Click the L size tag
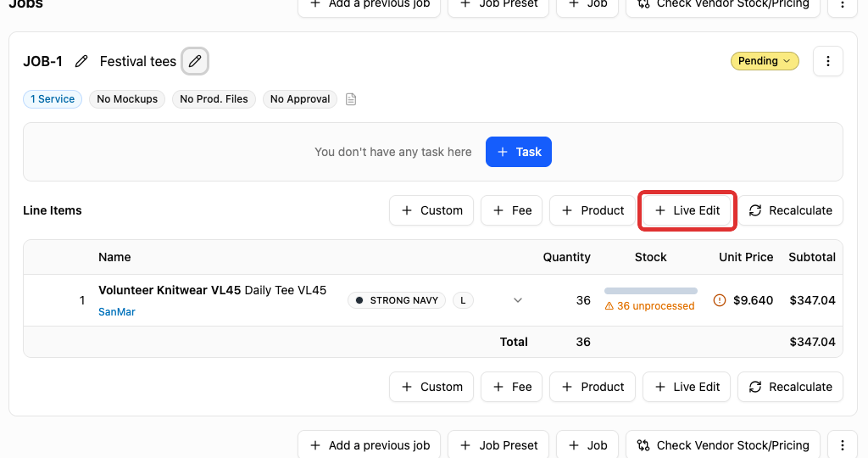Image resolution: width=868 pixels, height=458 pixels. pyautogui.click(x=464, y=300)
